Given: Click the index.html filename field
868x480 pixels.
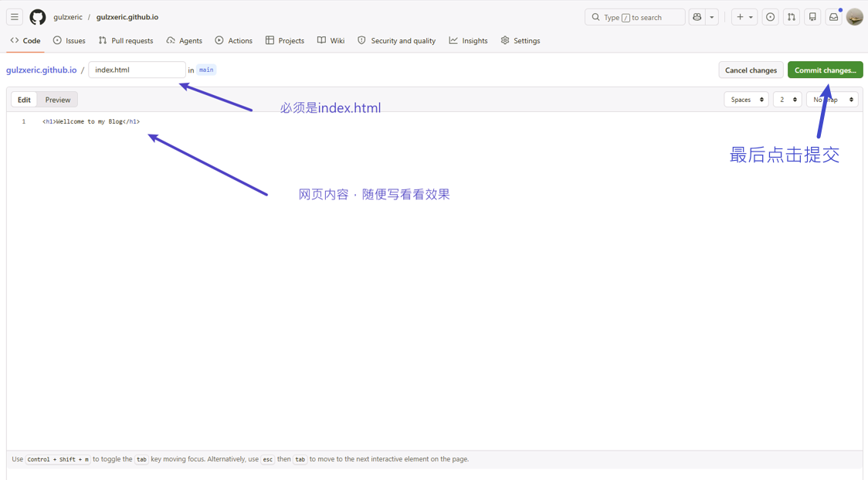Looking at the screenshot, I should 137,70.
